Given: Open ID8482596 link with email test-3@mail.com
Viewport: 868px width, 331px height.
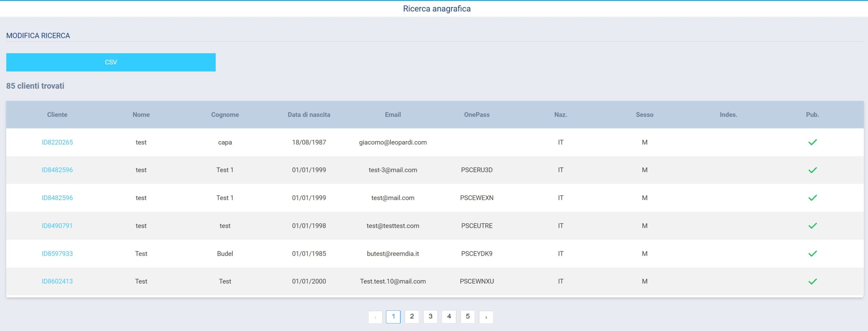Looking at the screenshot, I should click(57, 170).
